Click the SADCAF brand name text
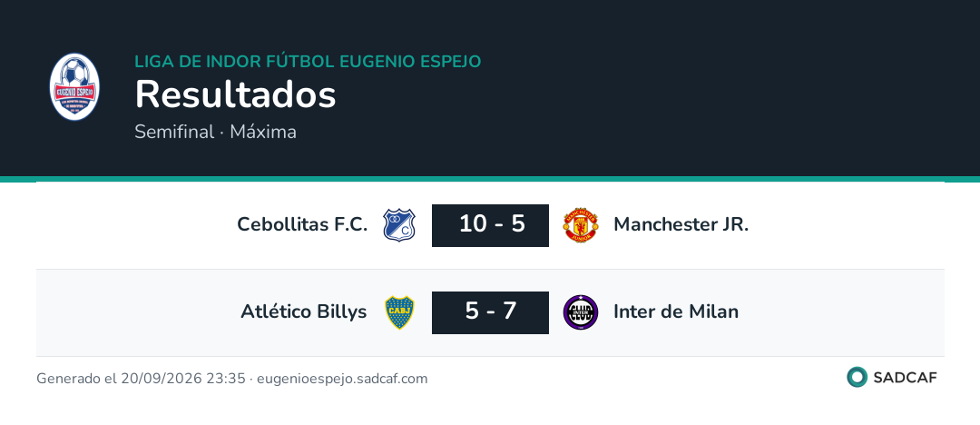 (905, 378)
